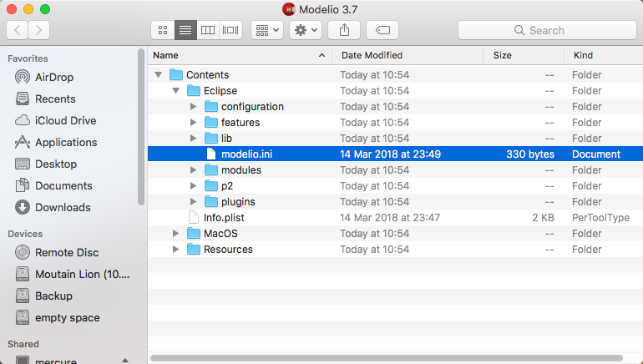Image resolution: width=643 pixels, height=364 pixels.
Task: Eject the mercure shared item
Action: [x=125, y=361]
